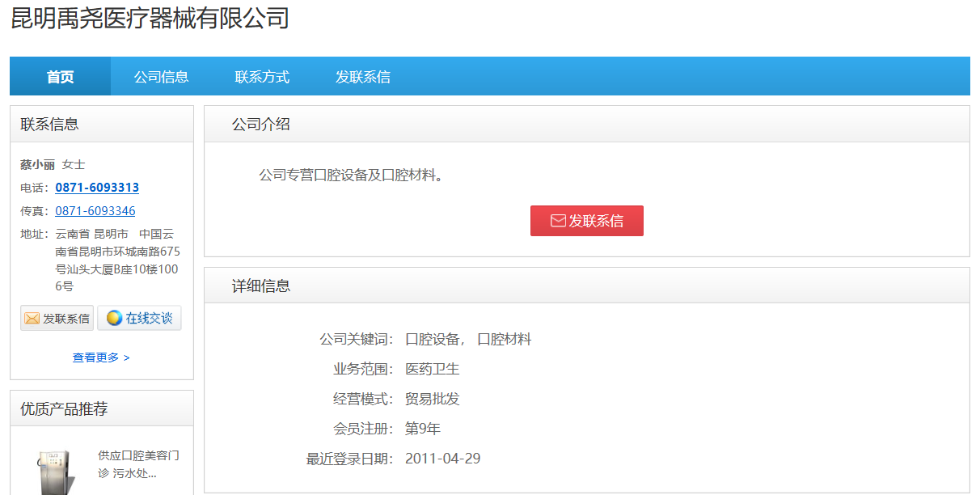Click the 详细信息 section header
This screenshot has height=495, width=980.
click(x=586, y=286)
